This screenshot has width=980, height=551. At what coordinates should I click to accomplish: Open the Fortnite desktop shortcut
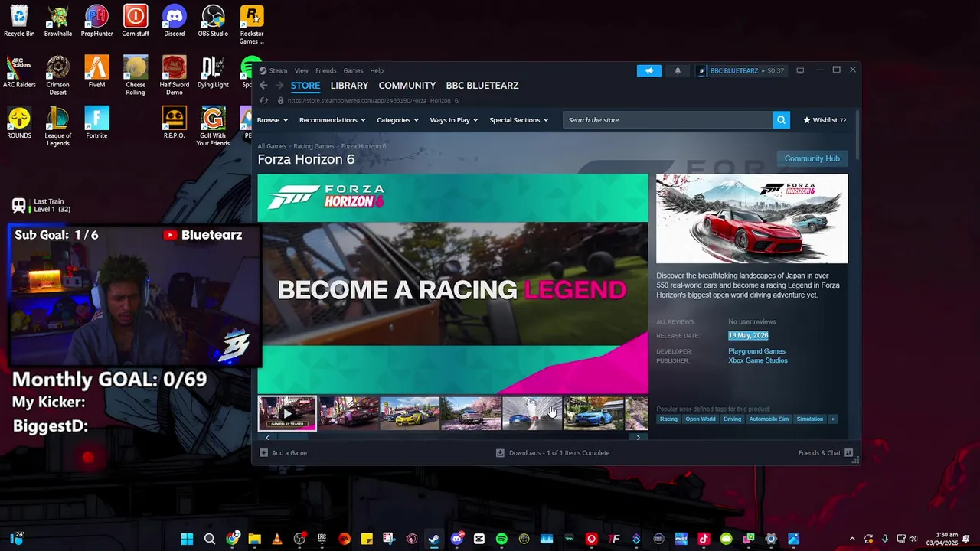[x=96, y=122]
